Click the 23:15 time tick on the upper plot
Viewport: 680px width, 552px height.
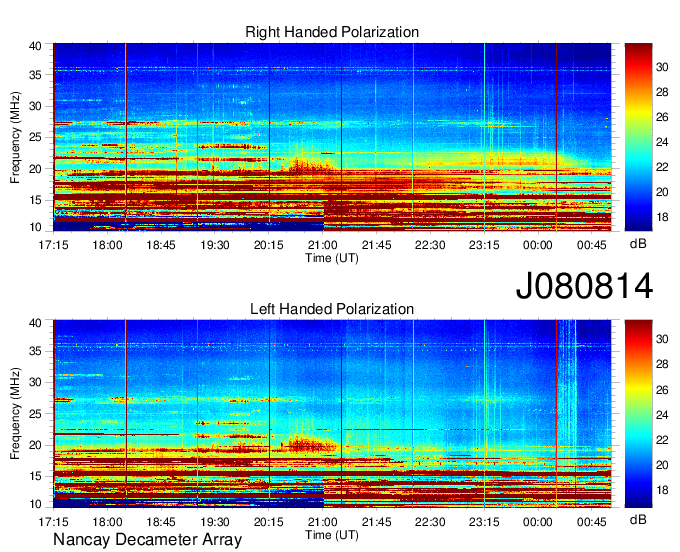pyautogui.click(x=484, y=245)
